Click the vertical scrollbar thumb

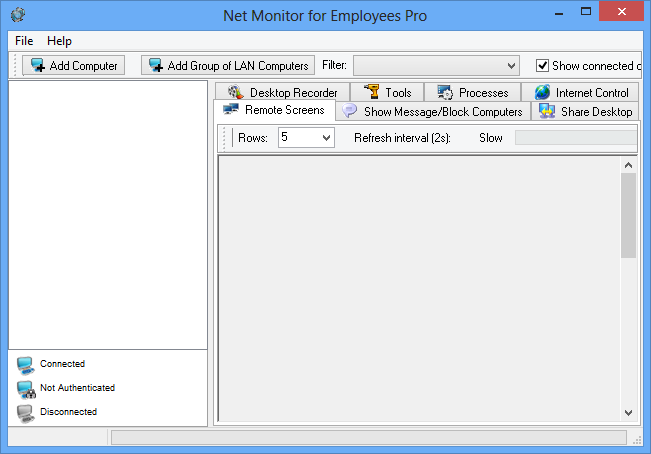(x=629, y=215)
